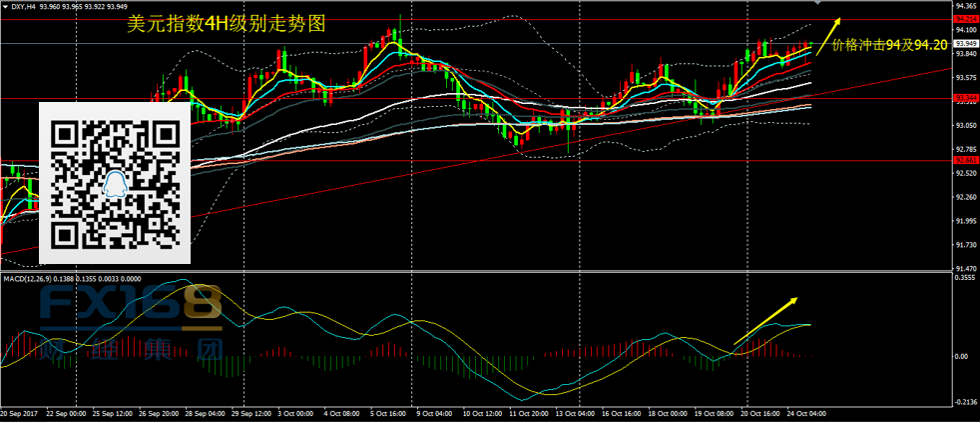Click the 20 Sep 2017 date on time axis
Image resolution: width=980 pixels, height=423 pixels.
pos(19,411)
